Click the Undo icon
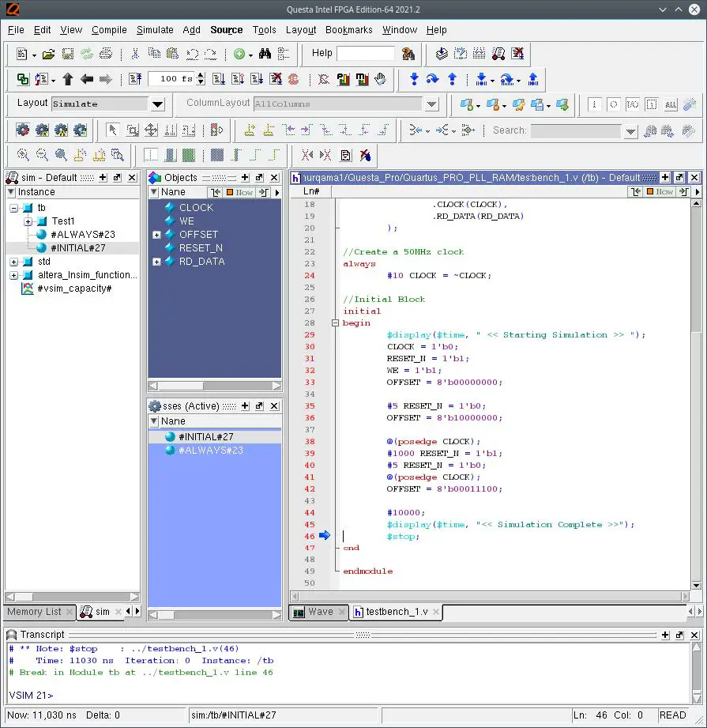 pyautogui.click(x=190, y=53)
